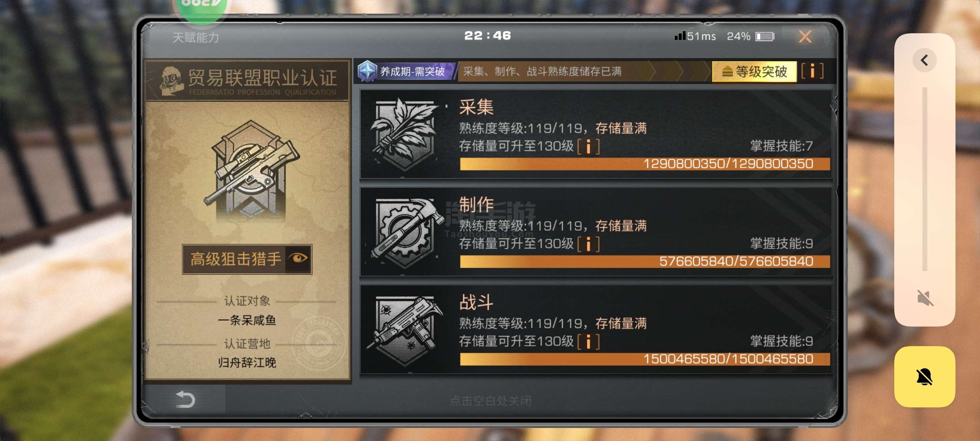Click the 养成期-需突破 stage badge
The width and height of the screenshot is (980, 441).
(406, 71)
